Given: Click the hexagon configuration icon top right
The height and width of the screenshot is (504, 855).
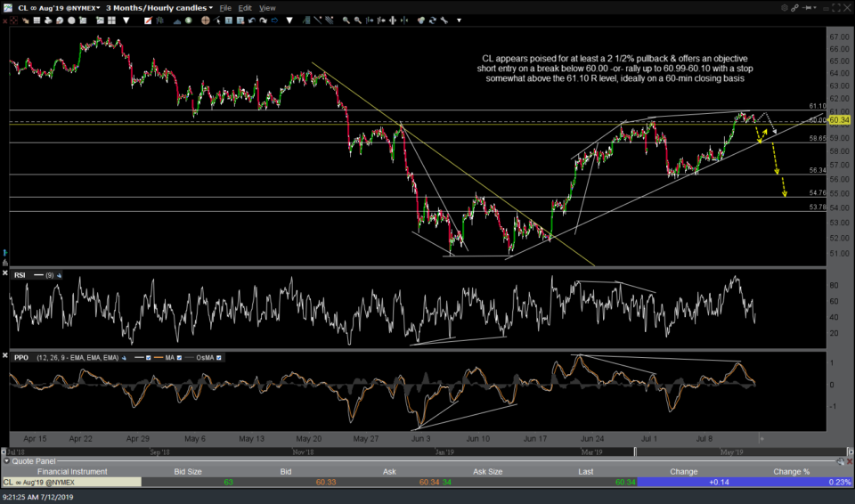Looking at the screenshot, I should [784, 8].
